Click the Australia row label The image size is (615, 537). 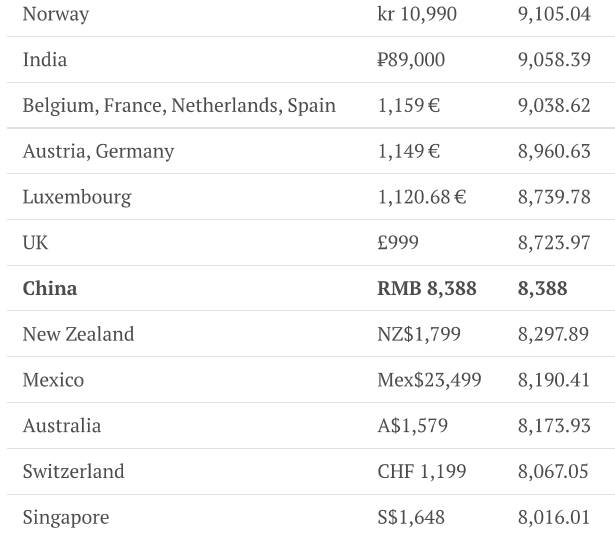tap(62, 426)
